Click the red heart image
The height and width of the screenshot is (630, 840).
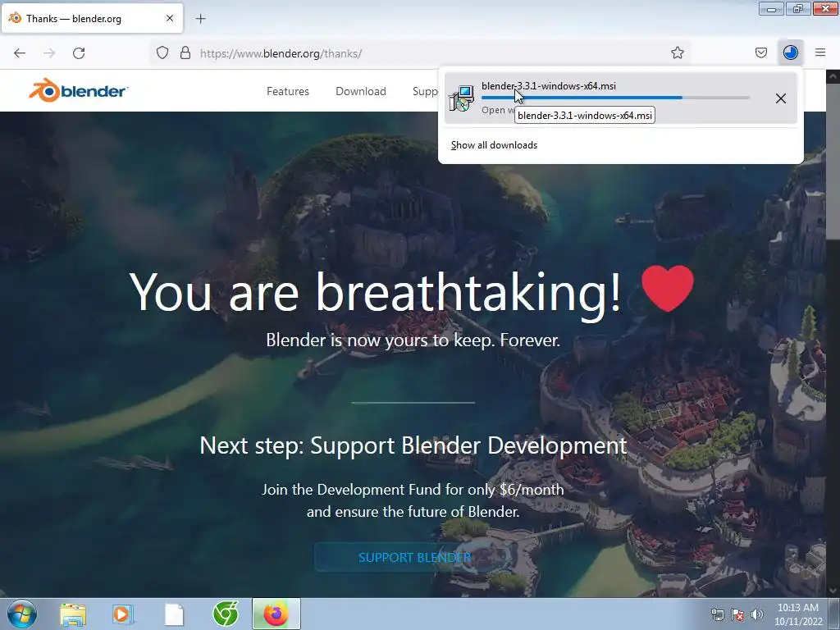(x=667, y=289)
